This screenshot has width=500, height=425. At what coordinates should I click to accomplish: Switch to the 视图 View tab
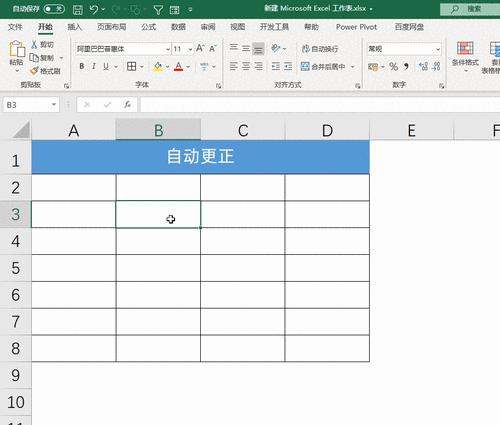click(238, 27)
